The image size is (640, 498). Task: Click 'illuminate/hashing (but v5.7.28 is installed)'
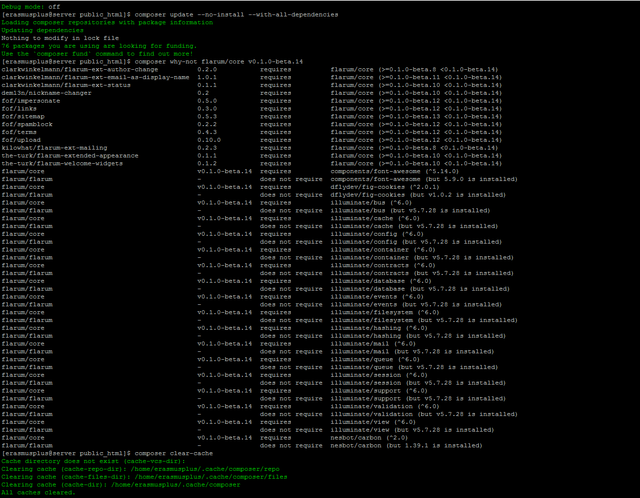pos(418,336)
